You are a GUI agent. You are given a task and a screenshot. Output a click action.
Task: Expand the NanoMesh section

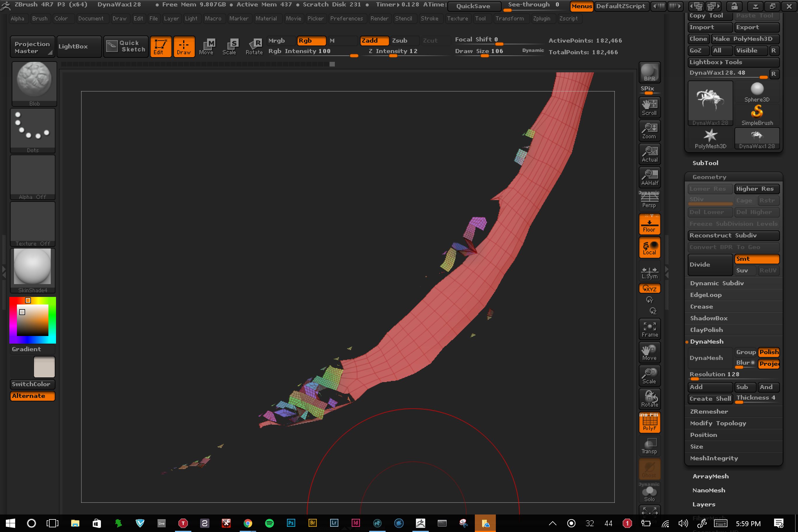(709, 490)
